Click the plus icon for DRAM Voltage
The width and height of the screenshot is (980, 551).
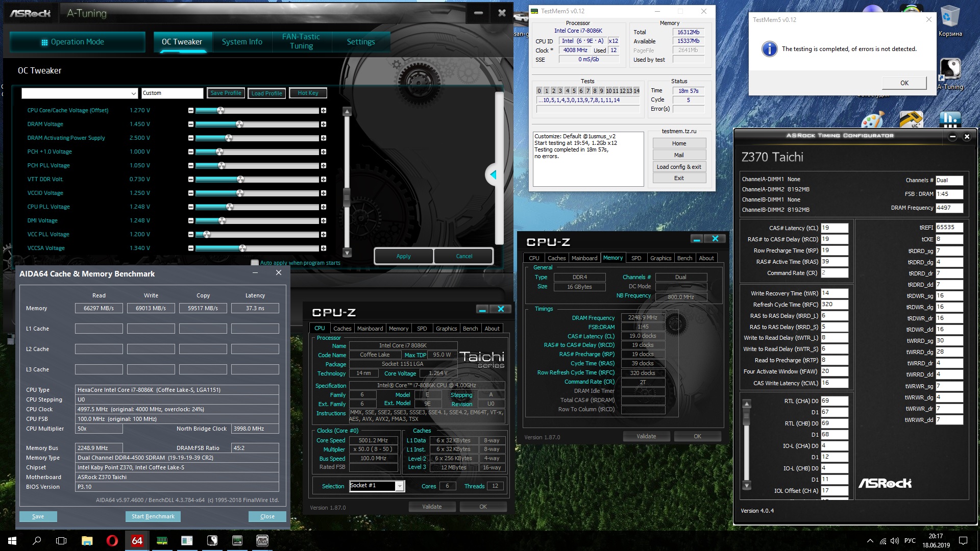[323, 124]
